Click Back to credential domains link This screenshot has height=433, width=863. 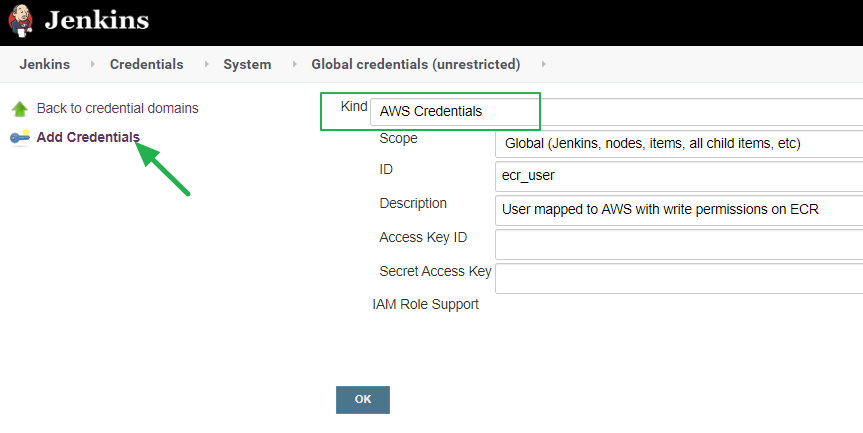[117, 108]
